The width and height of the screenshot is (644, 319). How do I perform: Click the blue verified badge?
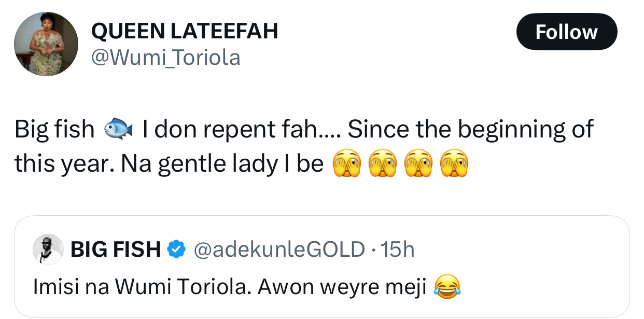click(x=177, y=250)
